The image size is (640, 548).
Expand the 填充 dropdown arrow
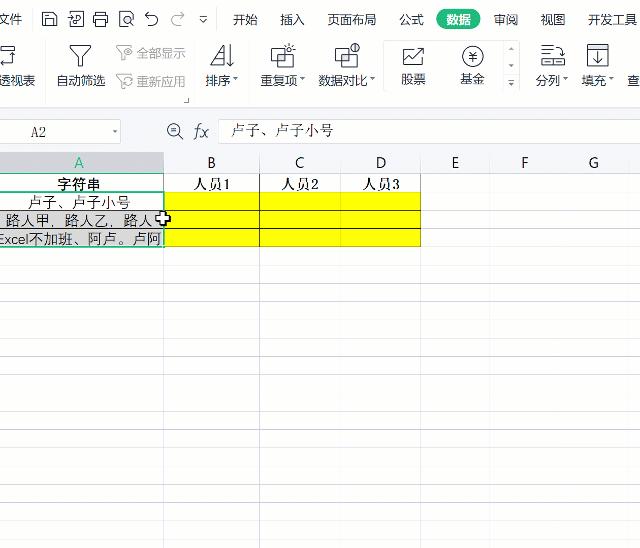pyautogui.click(x=611, y=78)
